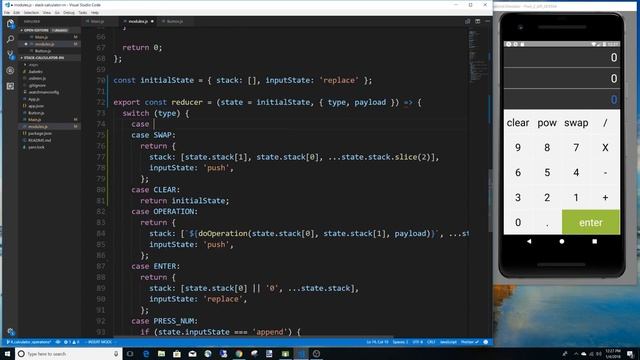Click the CRLF line ending selector
The image size is (640, 360).
[x=431, y=342]
